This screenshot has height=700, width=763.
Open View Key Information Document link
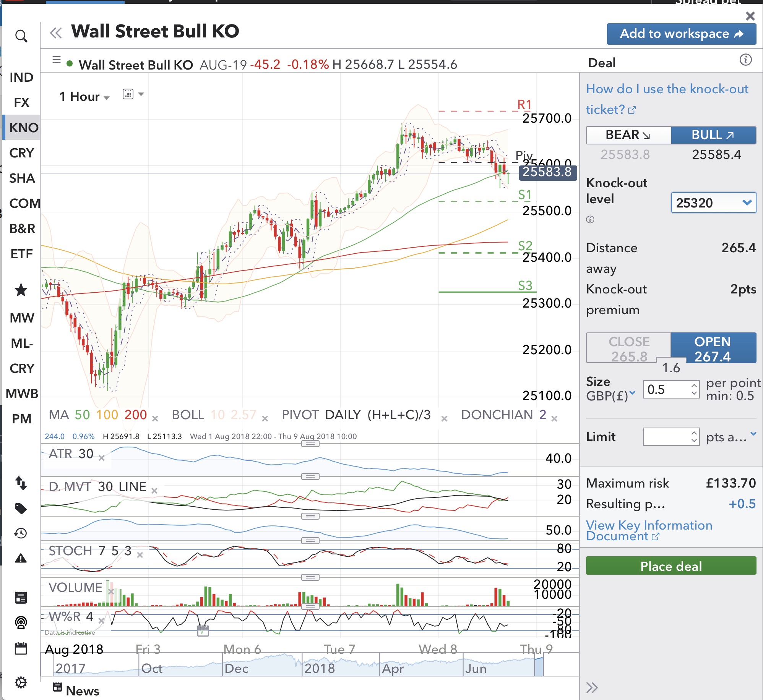click(649, 530)
